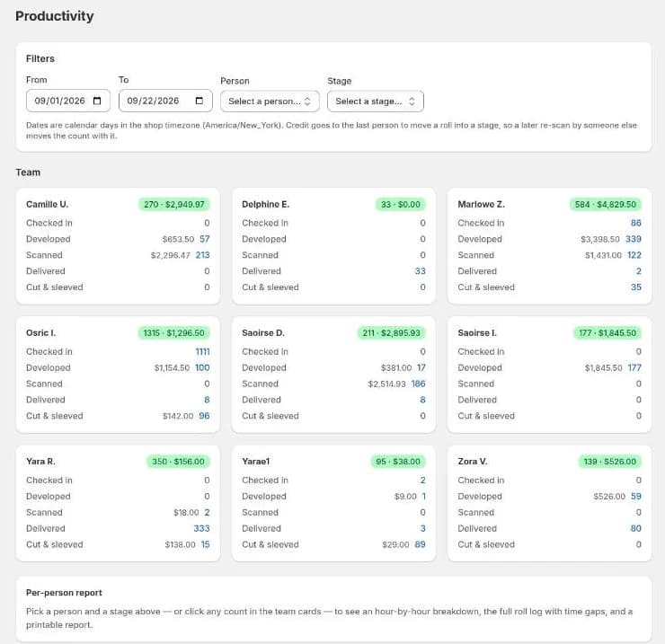Open Osric I. Cut & sleeved count 96
The height and width of the screenshot is (644, 665).
click(x=204, y=417)
